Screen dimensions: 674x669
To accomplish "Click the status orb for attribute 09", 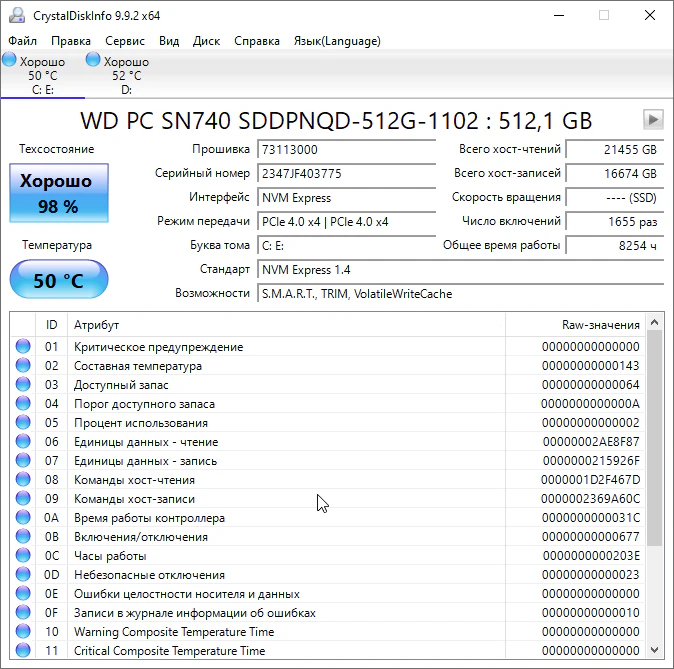I will [23, 498].
